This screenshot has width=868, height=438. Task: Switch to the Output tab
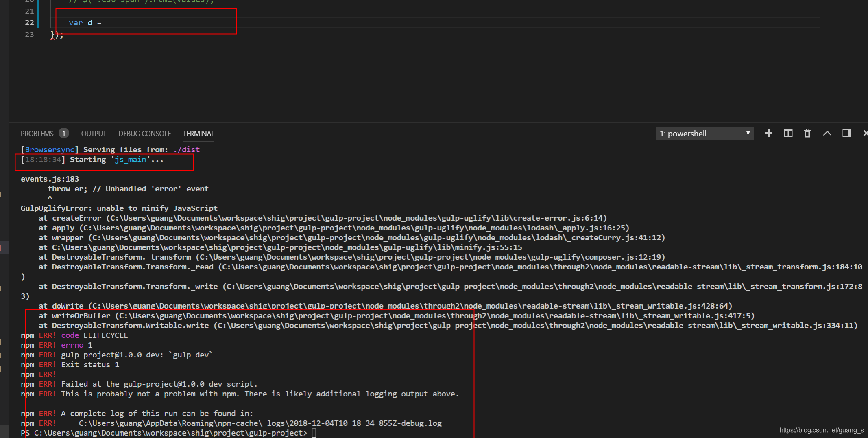pyautogui.click(x=94, y=134)
